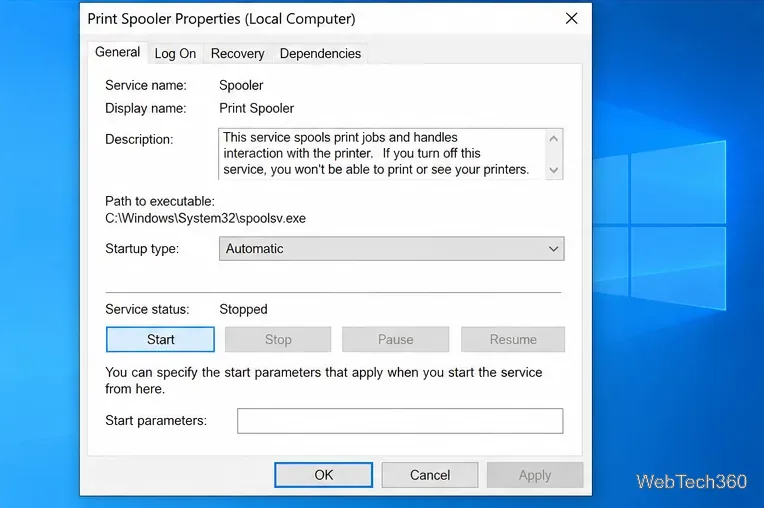The height and width of the screenshot is (508, 764).
Task: Confirm with the OK button
Action: click(x=324, y=475)
